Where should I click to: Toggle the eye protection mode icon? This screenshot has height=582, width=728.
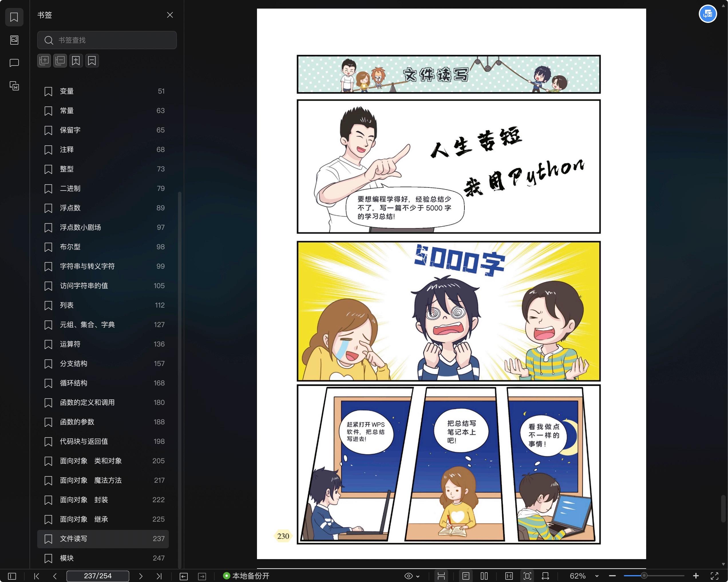[408, 576]
